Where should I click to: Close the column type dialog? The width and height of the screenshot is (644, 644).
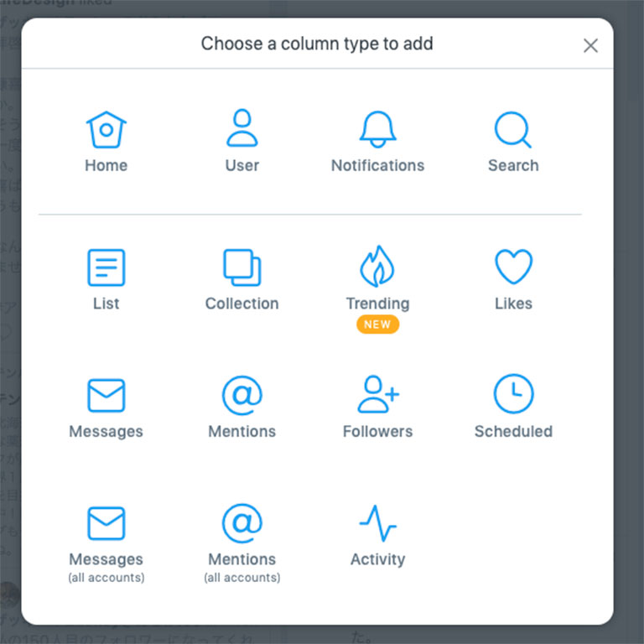590,45
